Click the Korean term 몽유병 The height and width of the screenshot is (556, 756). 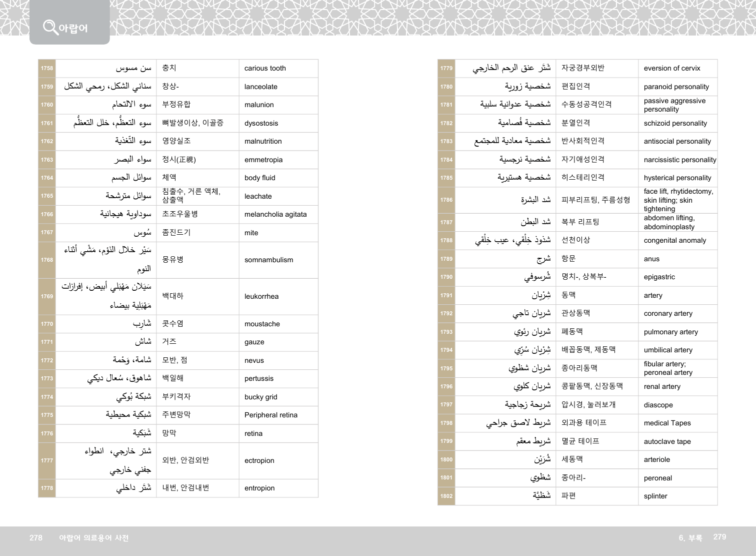click(173, 260)
